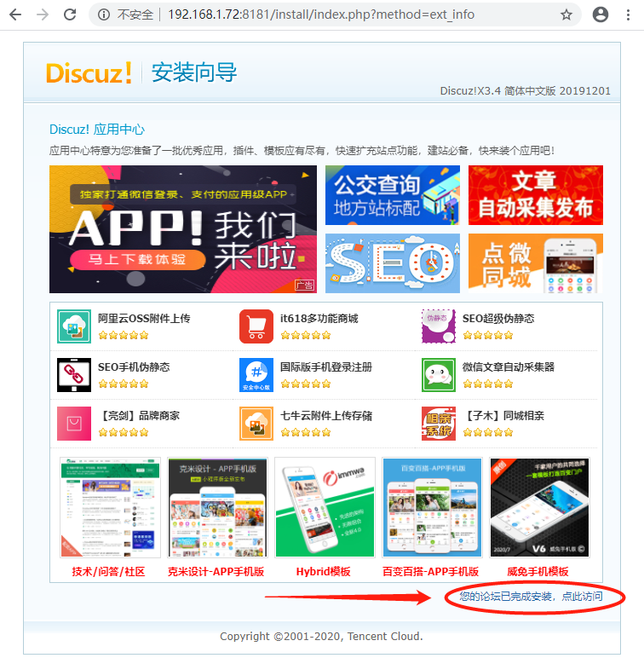644x658 pixels.
Task: Open the 技术/问答/社区 template thumbnail
Action: 110,507
